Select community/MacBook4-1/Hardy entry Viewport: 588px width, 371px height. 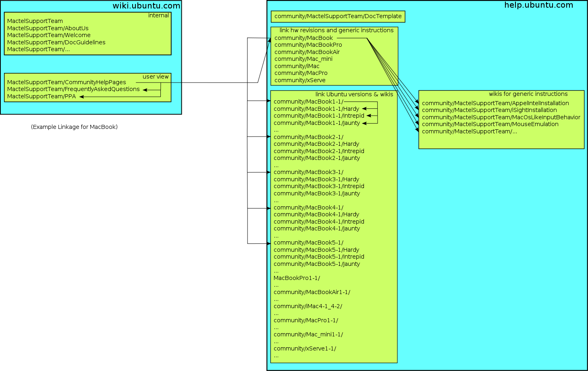coord(316,214)
